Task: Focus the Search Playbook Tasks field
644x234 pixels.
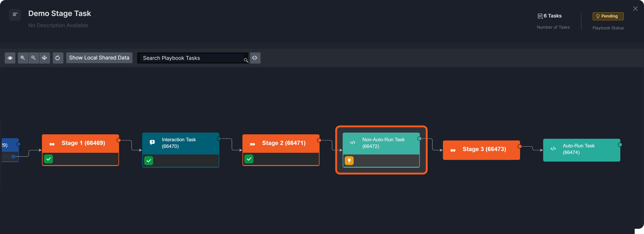Action: point(191,58)
